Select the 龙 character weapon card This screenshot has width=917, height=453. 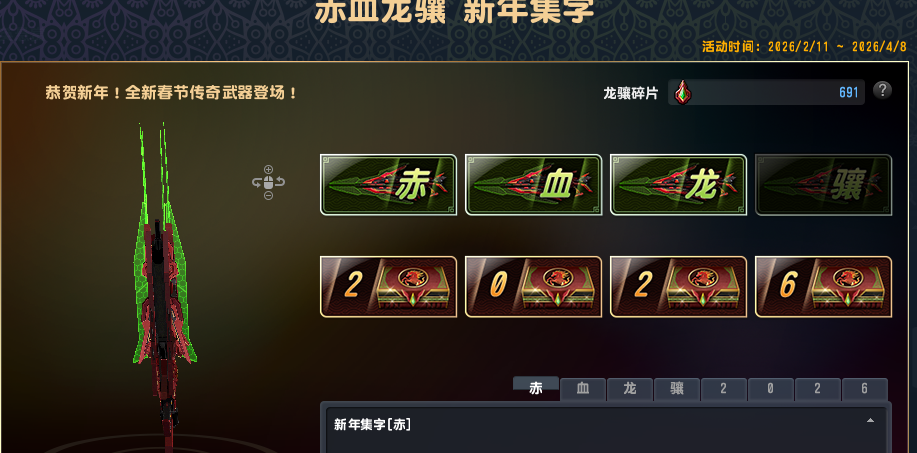click(x=678, y=185)
